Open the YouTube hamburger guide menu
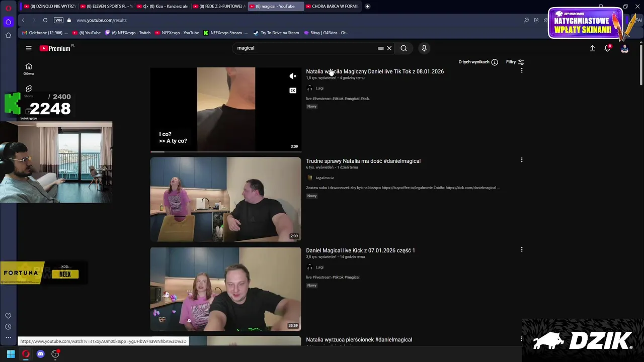 (x=29, y=48)
